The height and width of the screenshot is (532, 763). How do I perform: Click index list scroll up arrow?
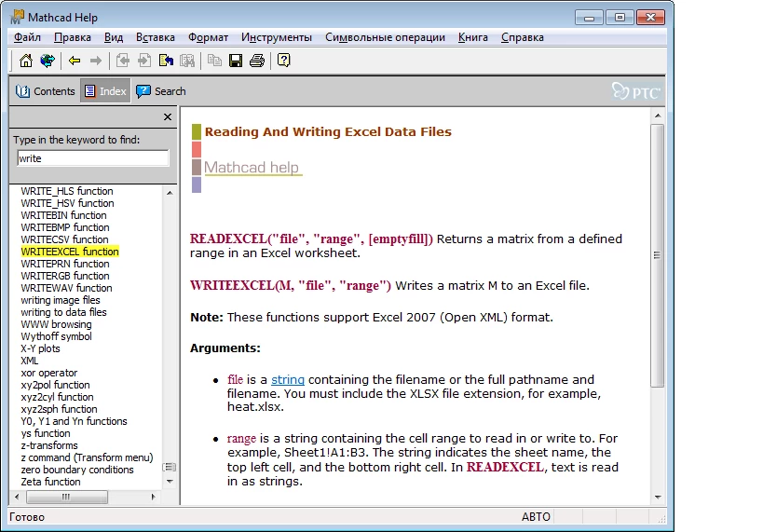pos(170,193)
